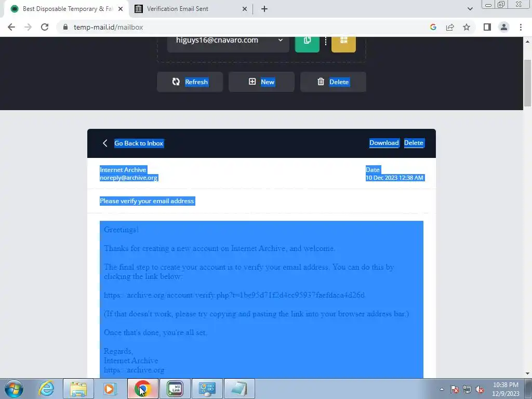The height and width of the screenshot is (399, 532).
Task: Click the page vertical scrollbar thumb
Action: point(527,83)
